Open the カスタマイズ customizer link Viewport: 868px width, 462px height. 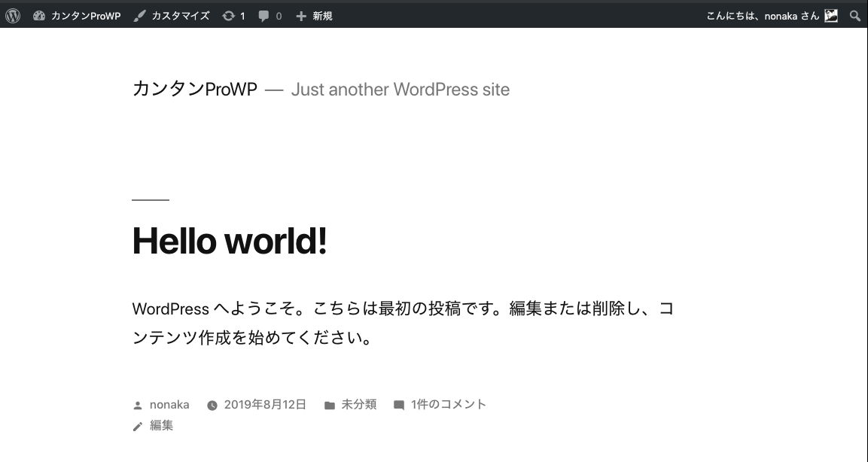coord(172,16)
